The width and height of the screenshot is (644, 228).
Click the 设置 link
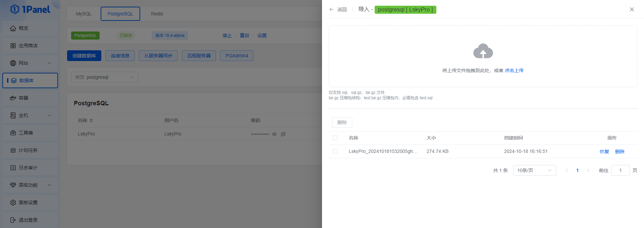click(x=262, y=36)
